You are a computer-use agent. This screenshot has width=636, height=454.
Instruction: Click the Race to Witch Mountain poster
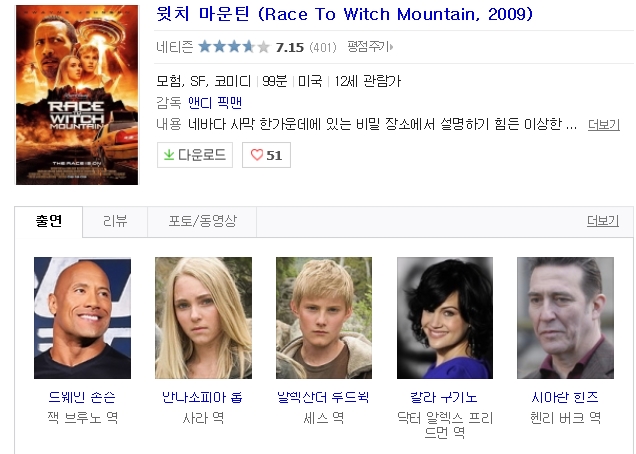click(77, 95)
